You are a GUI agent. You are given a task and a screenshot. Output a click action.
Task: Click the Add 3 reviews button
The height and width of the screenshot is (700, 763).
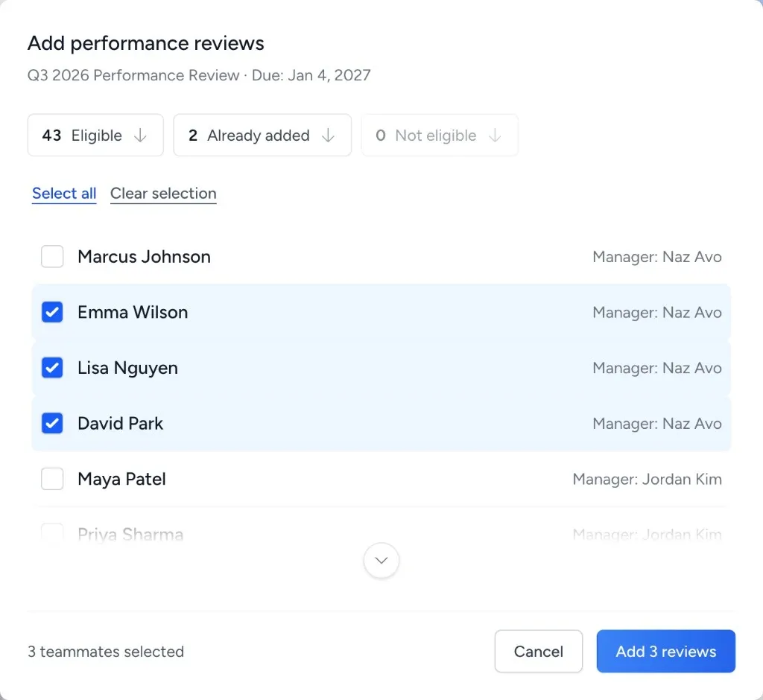point(665,652)
